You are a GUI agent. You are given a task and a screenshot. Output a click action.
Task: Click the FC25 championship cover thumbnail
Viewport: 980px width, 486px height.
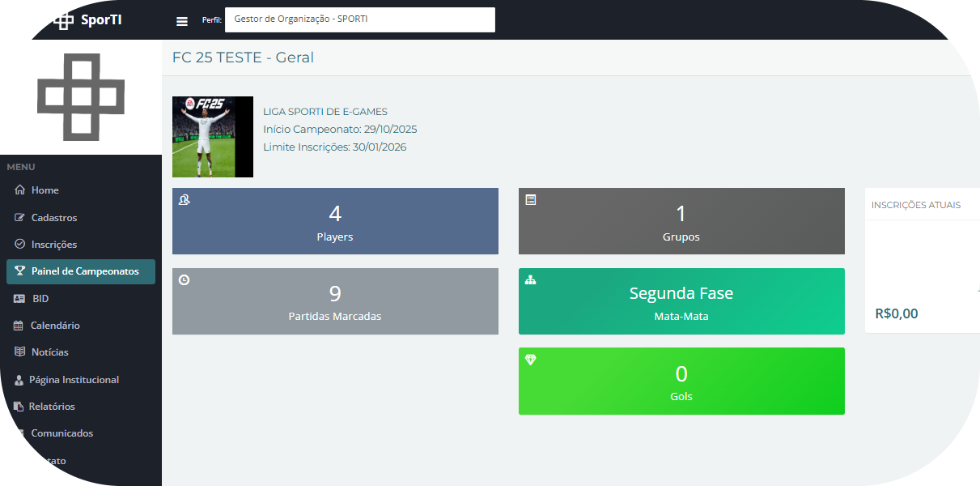(x=213, y=137)
